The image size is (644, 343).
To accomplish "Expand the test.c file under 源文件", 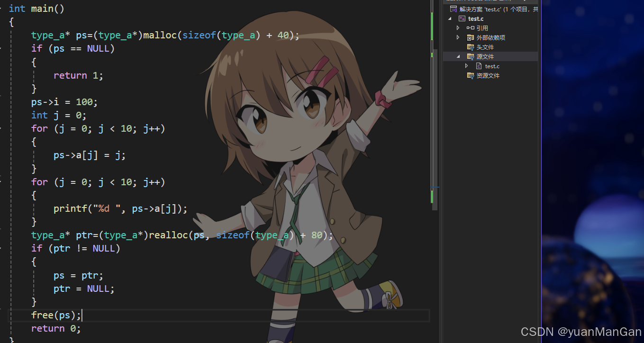I will click(467, 66).
